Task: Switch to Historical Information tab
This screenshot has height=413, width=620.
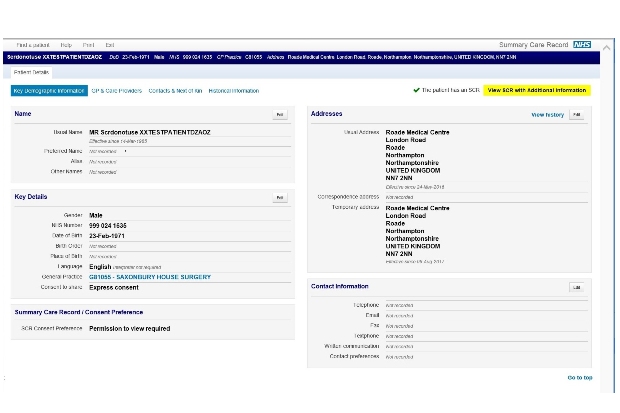Action: click(x=234, y=91)
